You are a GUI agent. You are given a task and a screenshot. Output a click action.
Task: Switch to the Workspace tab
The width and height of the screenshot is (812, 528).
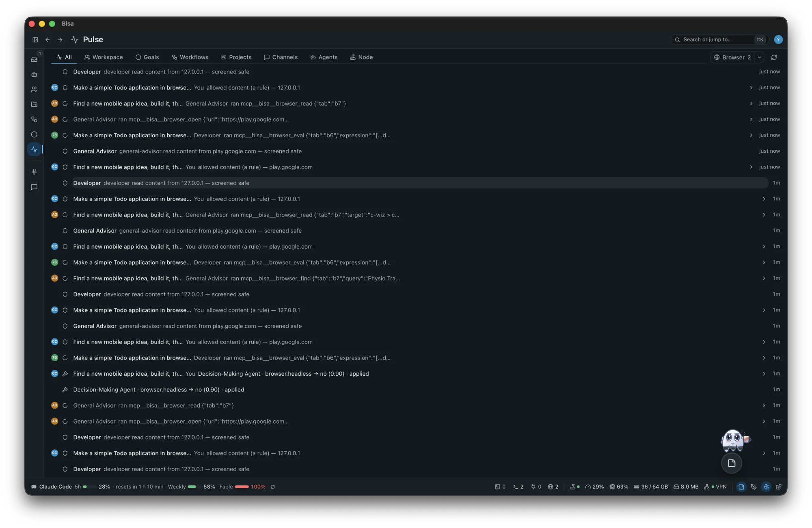coord(104,57)
